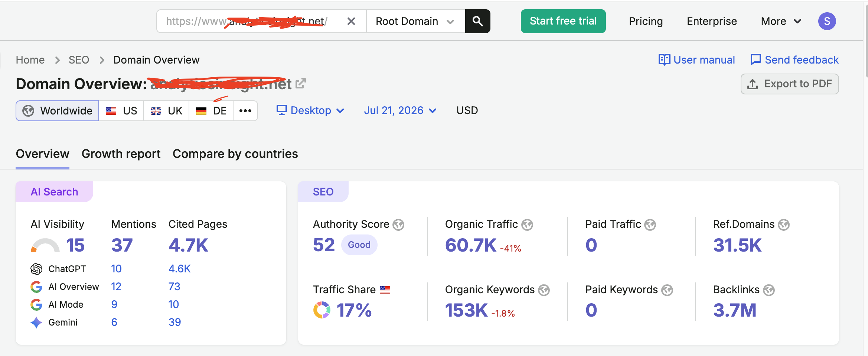
Task: Click the AI Visibility score 15
Action: [x=75, y=245]
